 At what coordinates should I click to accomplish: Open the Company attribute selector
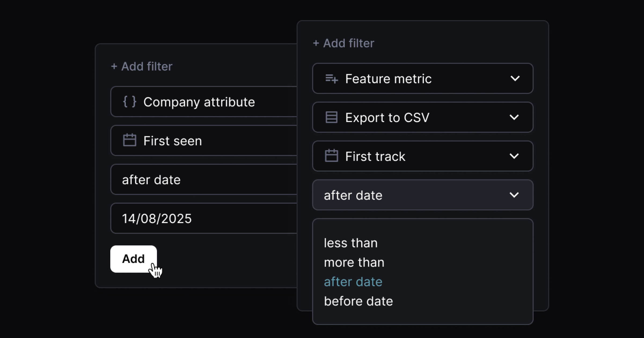click(x=204, y=102)
